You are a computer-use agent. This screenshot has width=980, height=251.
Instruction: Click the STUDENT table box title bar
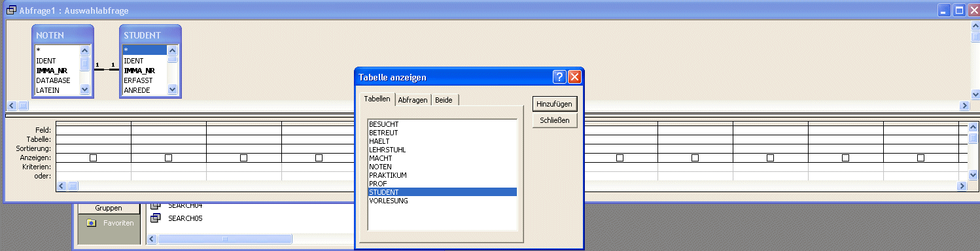tap(150, 35)
